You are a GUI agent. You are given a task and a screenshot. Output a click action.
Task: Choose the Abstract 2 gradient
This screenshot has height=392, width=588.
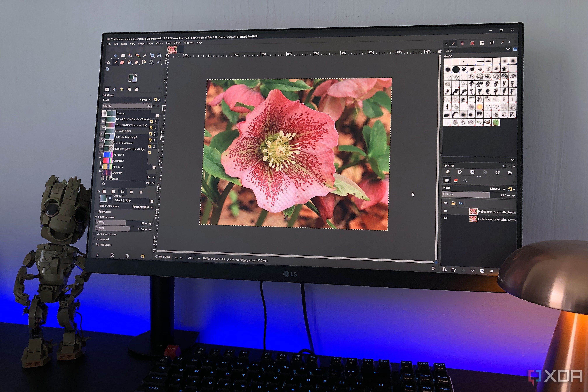pyautogui.click(x=118, y=161)
